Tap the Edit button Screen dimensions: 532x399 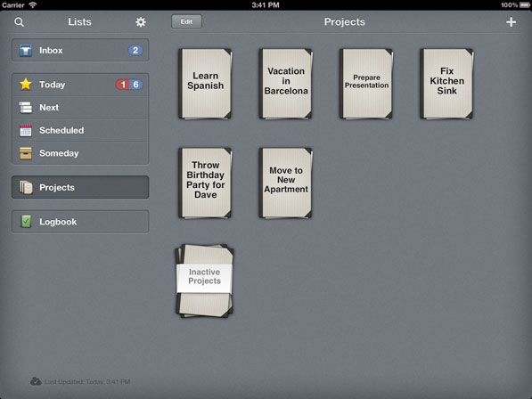click(x=186, y=21)
